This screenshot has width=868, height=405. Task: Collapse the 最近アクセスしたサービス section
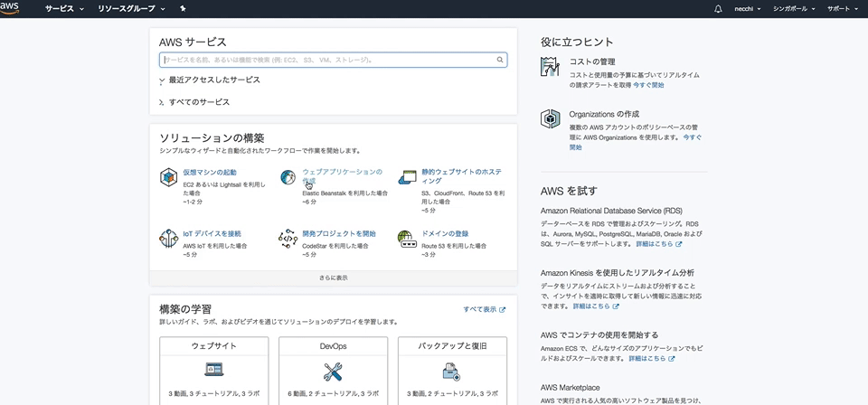tap(210, 80)
